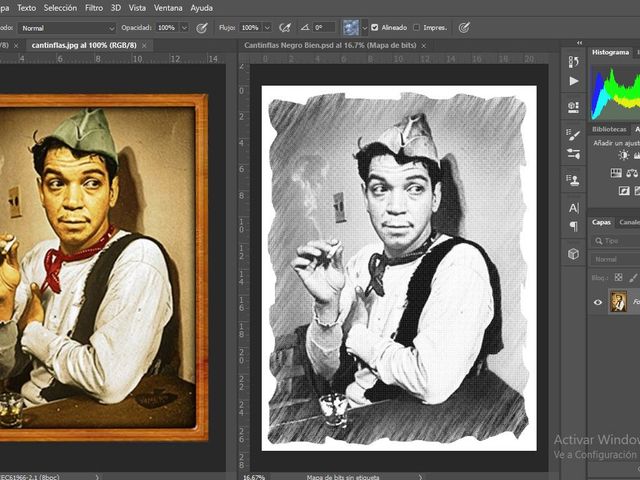Switch to the Bibliotecas panel tab

pyautogui.click(x=609, y=129)
